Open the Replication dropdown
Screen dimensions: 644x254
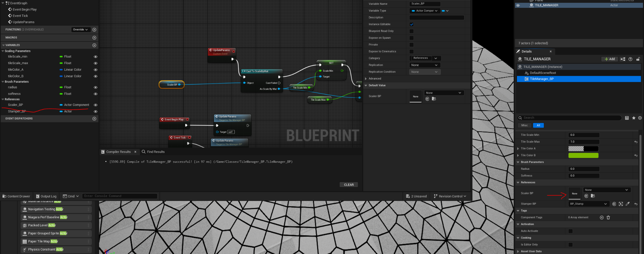(425, 65)
